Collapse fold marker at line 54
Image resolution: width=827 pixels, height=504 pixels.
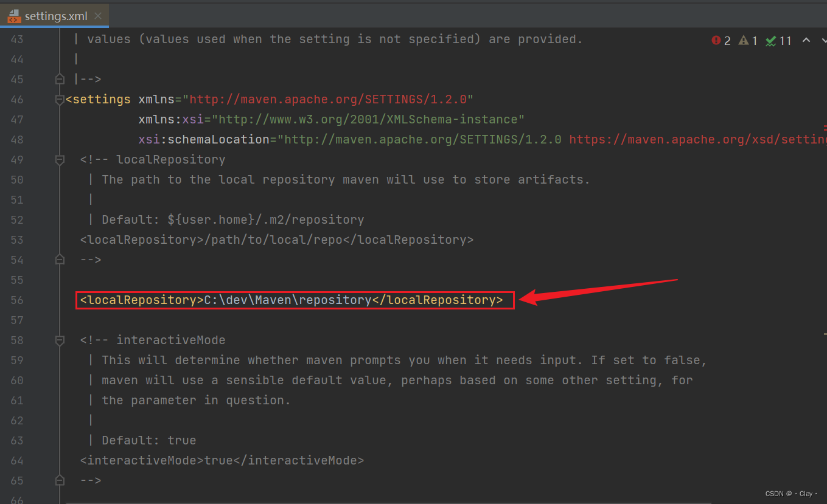(60, 260)
